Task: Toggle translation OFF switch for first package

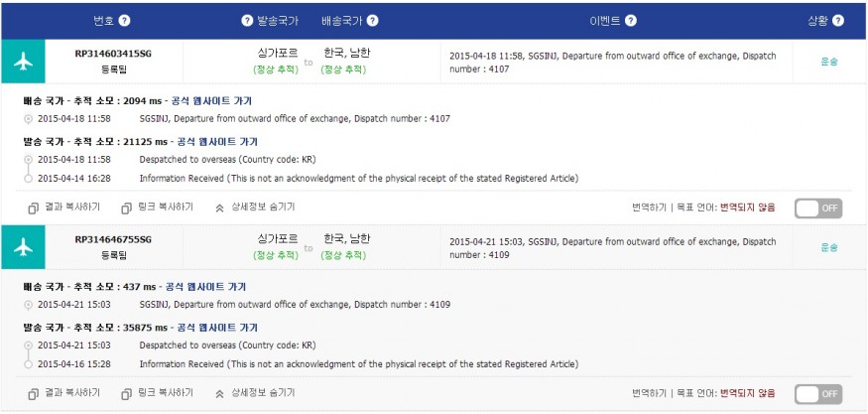Action: pyautogui.click(x=818, y=208)
